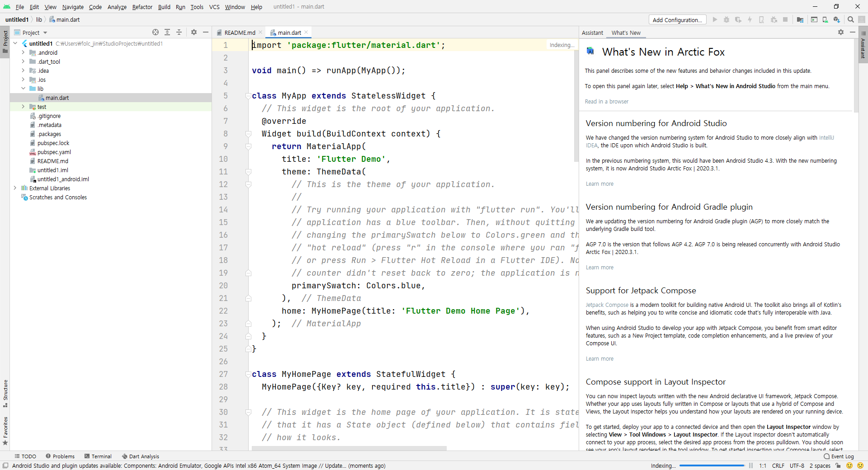The image size is (868, 470).
Task: Switch to the Assistant tab
Action: pyautogui.click(x=592, y=33)
